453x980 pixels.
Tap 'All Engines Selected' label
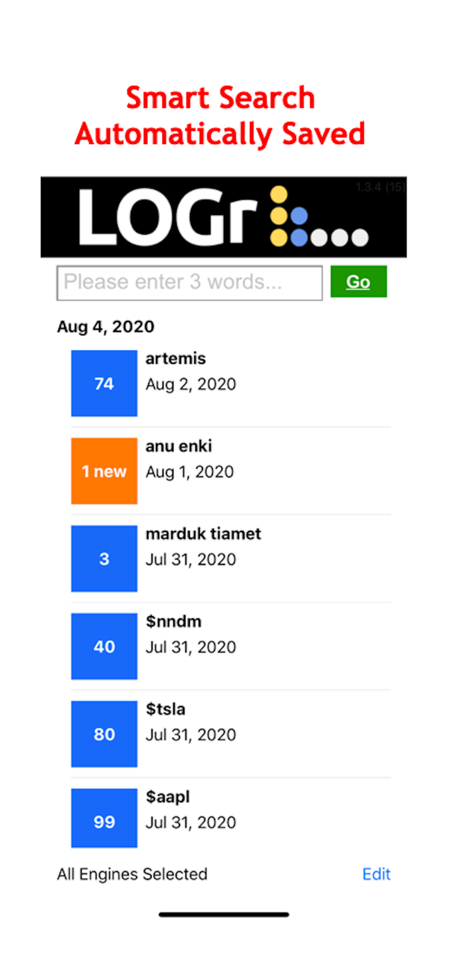tap(132, 874)
